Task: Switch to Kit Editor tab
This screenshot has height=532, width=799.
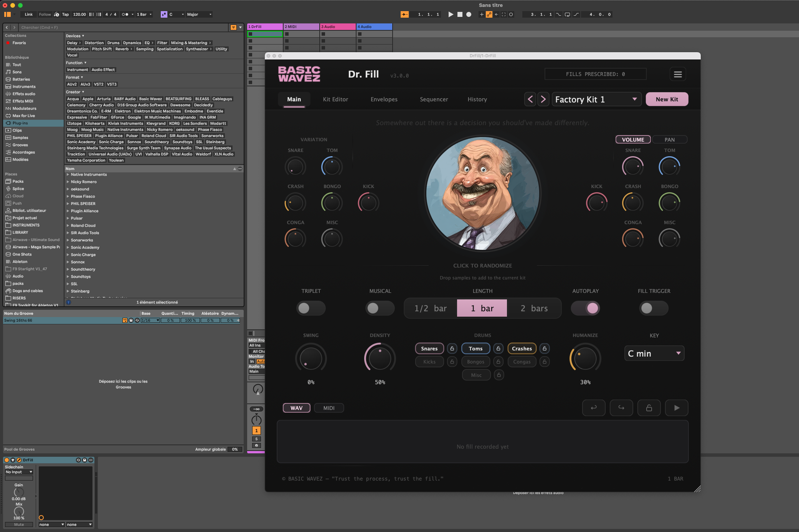Action: click(335, 99)
